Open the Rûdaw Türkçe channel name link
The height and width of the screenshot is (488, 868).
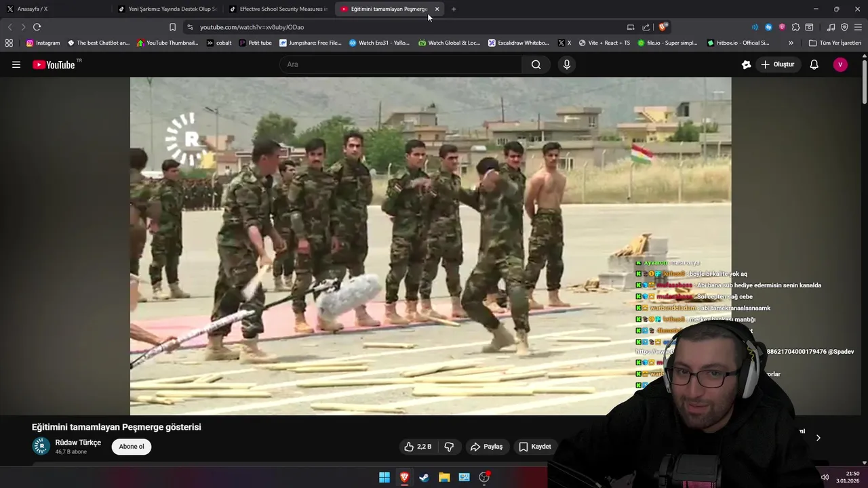pos(78,443)
